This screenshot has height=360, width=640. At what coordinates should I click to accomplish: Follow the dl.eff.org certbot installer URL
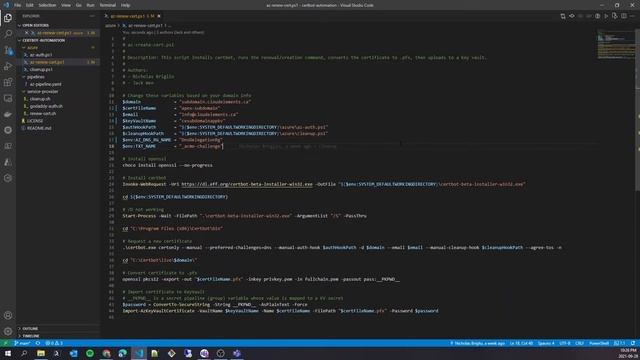coord(247,184)
